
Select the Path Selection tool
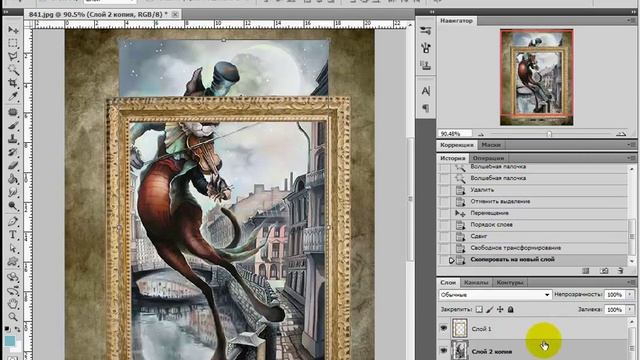click(13, 248)
